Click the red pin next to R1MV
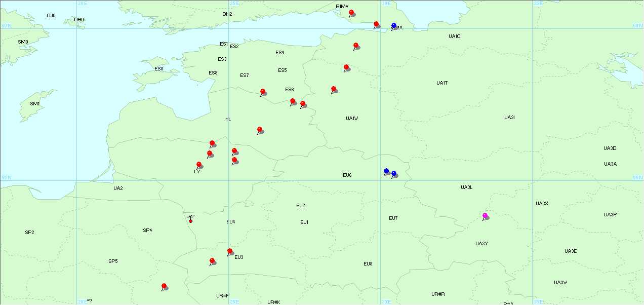 coord(351,13)
